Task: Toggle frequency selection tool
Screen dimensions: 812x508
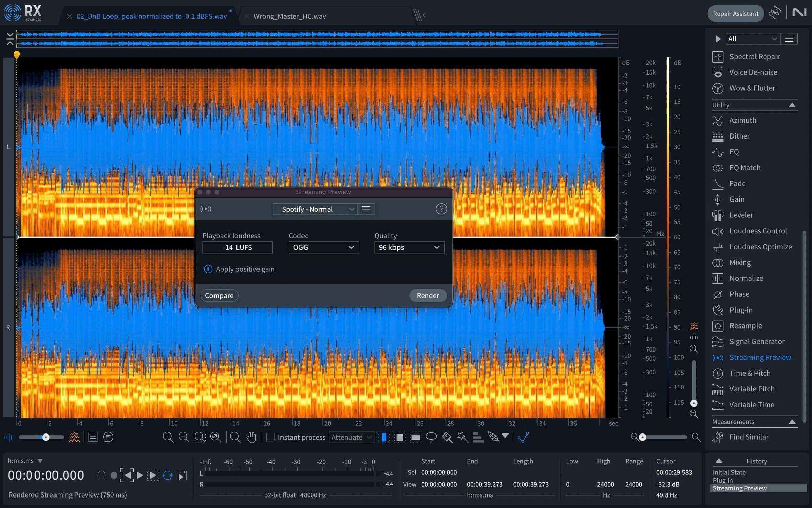Action: pyautogui.click(x=415, y=437)
